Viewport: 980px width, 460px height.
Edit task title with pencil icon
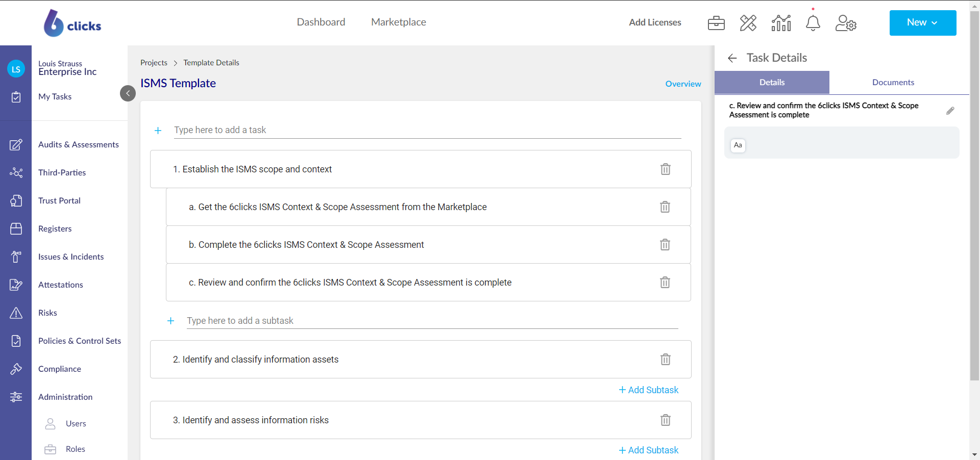pos(950,111)
